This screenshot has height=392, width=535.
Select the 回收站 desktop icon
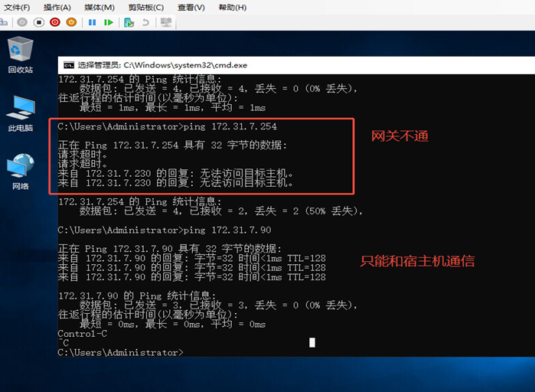point(20,54)
